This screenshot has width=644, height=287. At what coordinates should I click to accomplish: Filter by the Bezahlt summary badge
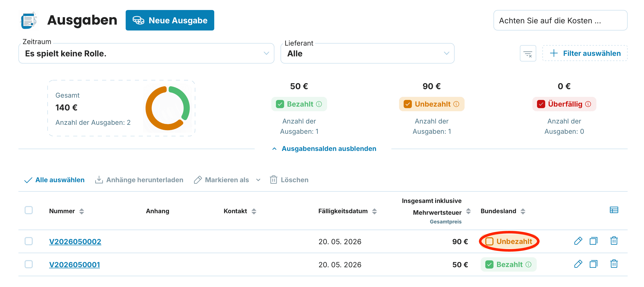(299, 104)
